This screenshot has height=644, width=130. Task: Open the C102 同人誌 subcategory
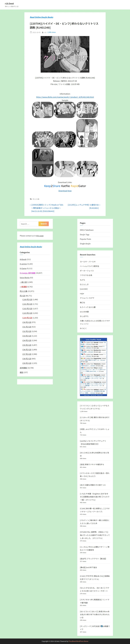click(27, 309)
